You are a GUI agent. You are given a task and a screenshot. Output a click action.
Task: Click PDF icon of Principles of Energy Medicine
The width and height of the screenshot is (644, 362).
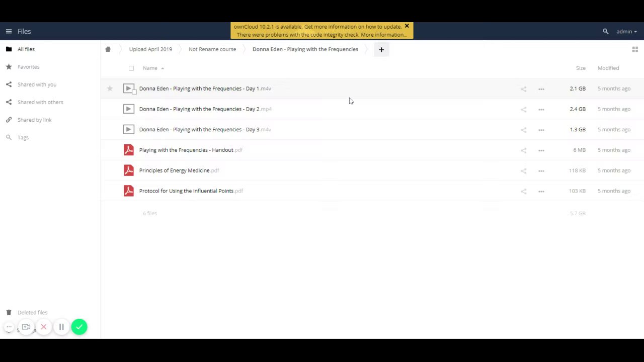pos(128,170)
